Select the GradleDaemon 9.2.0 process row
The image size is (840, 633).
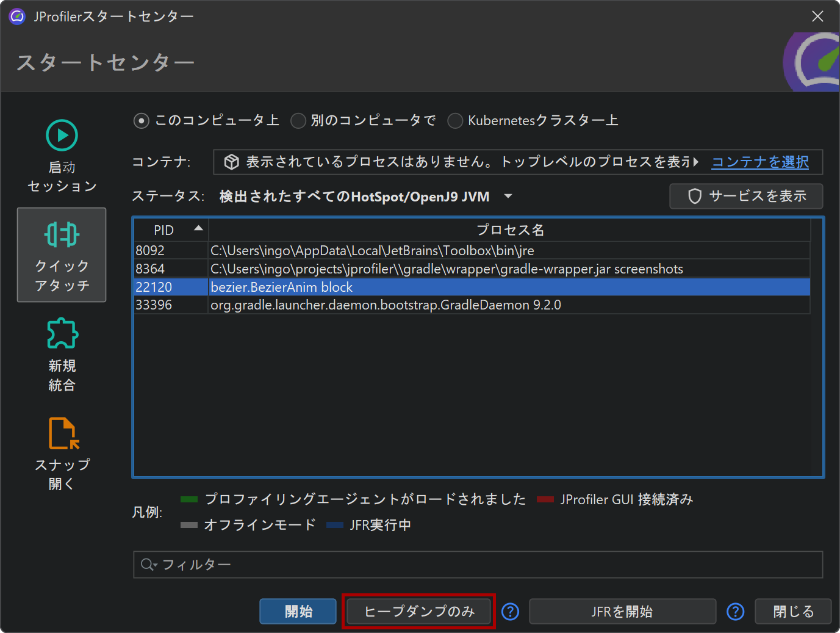click(x=386, y=305)
